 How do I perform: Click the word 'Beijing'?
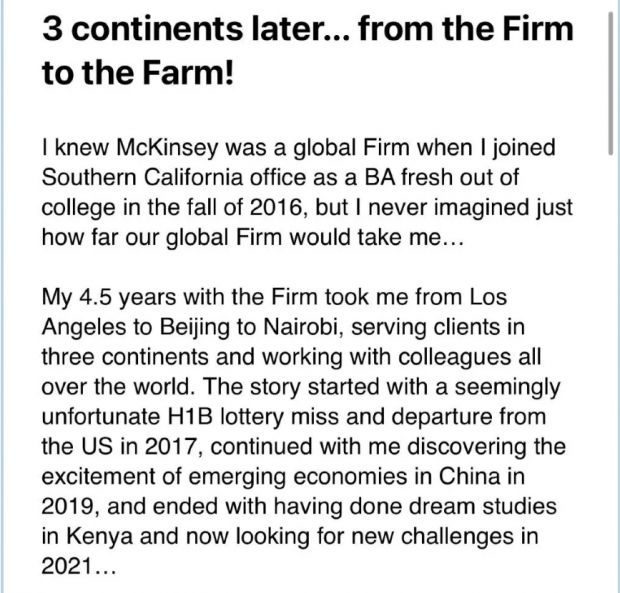click(195, 328)
